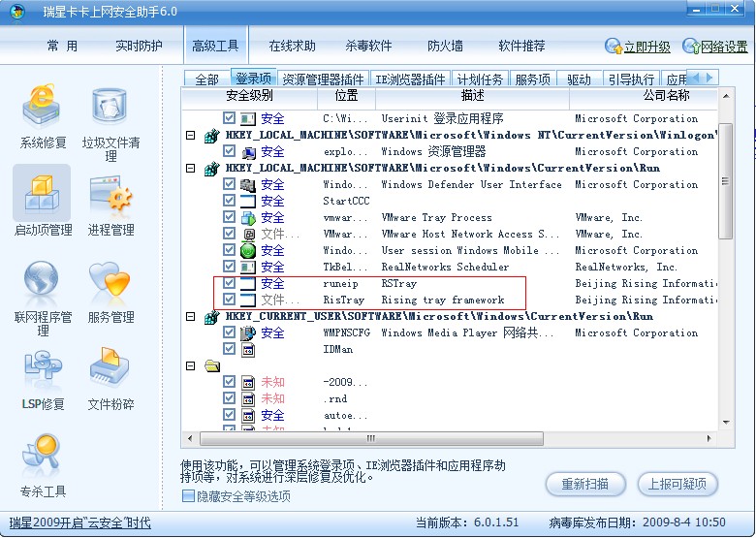Open the 文件粉碎 shredder icon
This screenshot has width=756, height=538.
tap(110, 366)
